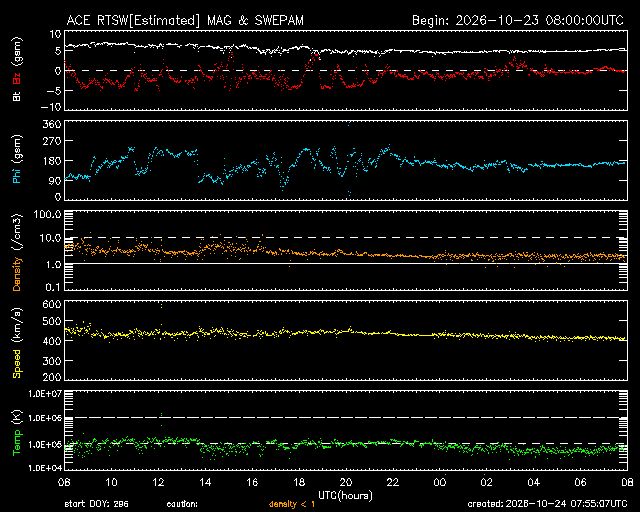Click the '04' hour label on time axis
The image size is (640, 512).
coord(533,483)
